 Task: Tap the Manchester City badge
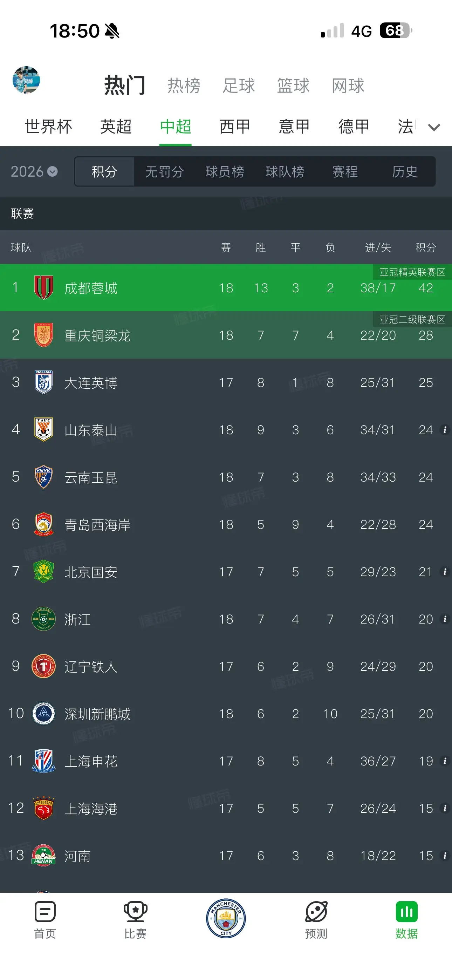(x=226, y=918)
